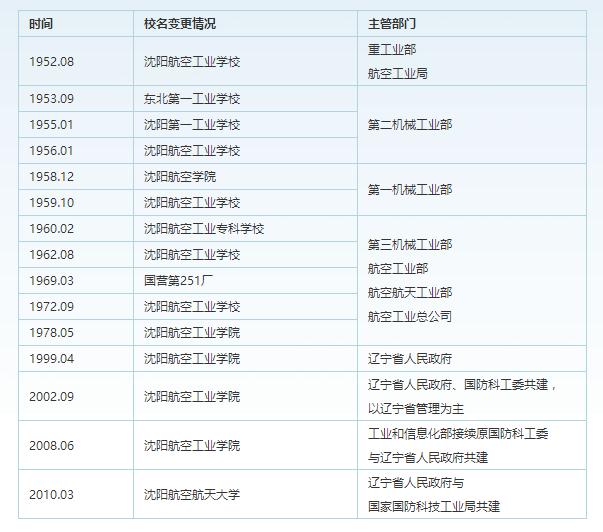Select the date 1999.04
The height and width of the screenshot is (532, 603).
(x=52, y=358)
